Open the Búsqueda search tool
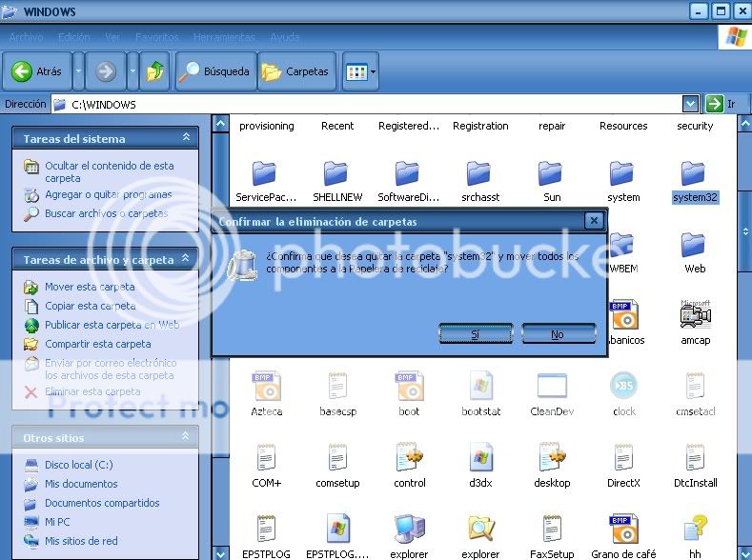752x560 pixels. tap(215, 71)
